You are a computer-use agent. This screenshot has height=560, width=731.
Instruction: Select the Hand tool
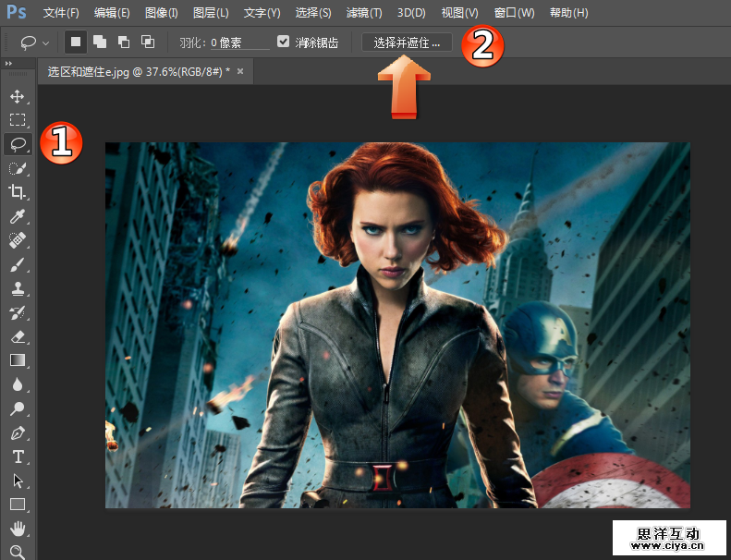(17, 529)
